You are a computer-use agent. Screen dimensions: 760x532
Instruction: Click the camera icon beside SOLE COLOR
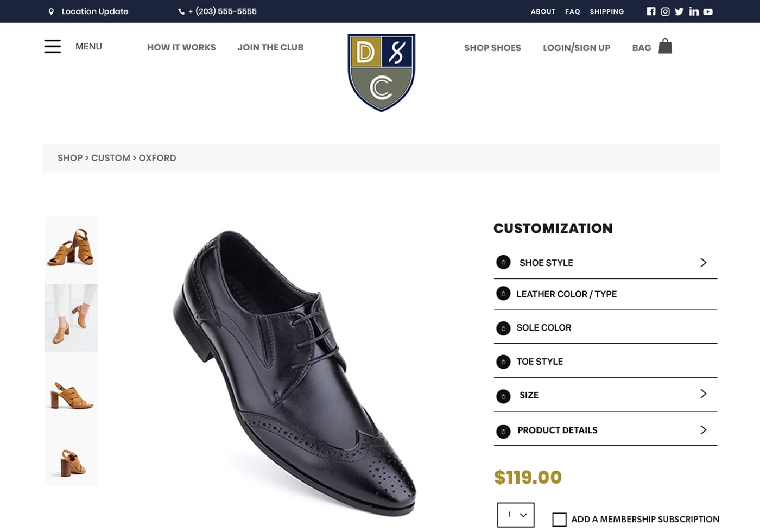pyautogui.click(x=503, y=328)
